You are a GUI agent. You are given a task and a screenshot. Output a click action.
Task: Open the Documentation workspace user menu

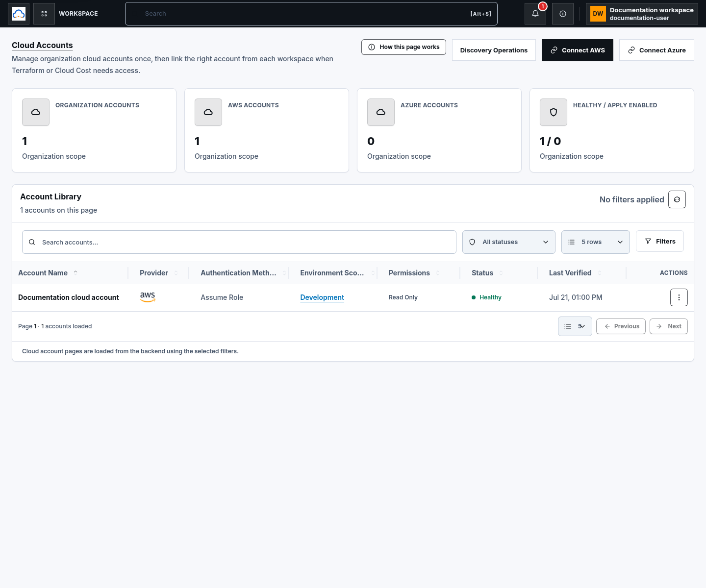point(642,14)
